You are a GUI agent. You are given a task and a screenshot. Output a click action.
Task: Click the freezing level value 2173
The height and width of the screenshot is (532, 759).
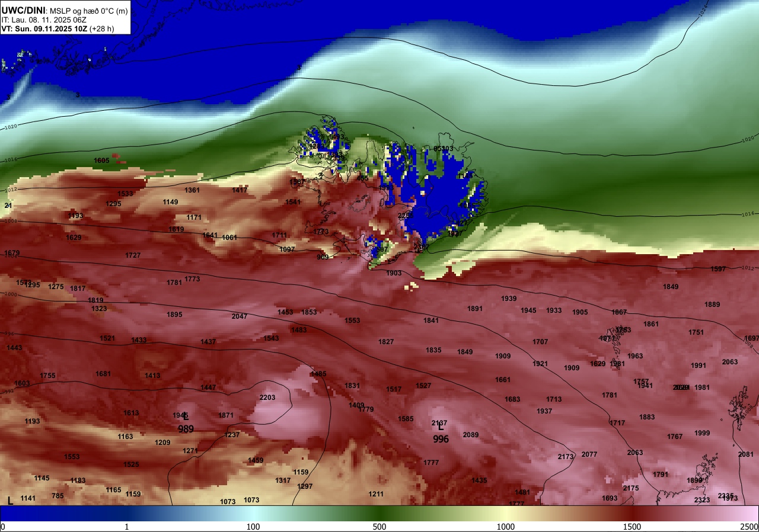566,457
